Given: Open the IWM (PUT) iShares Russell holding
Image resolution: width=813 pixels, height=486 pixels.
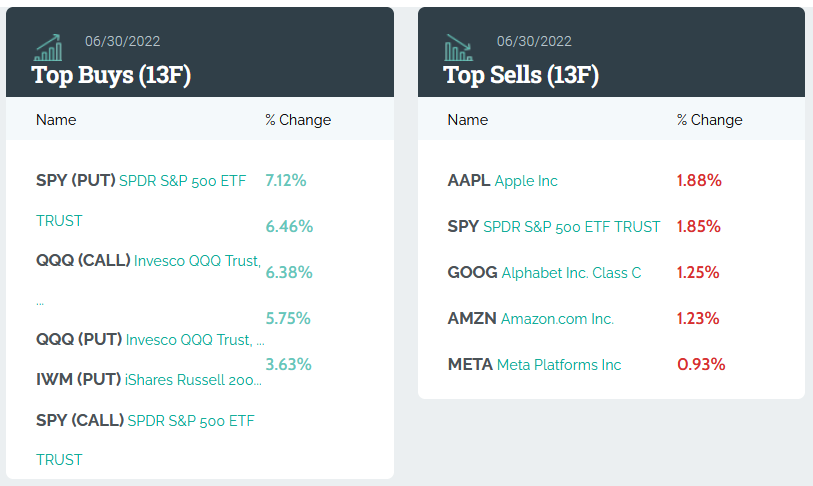Looking at the screenshot, I should pyautogui.click(x=148, y=380).
